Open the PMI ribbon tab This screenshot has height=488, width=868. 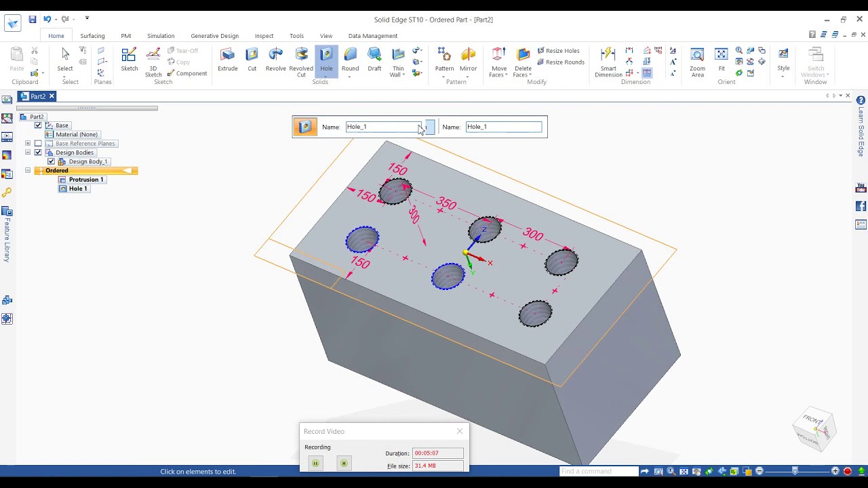(x=126, y=36)
